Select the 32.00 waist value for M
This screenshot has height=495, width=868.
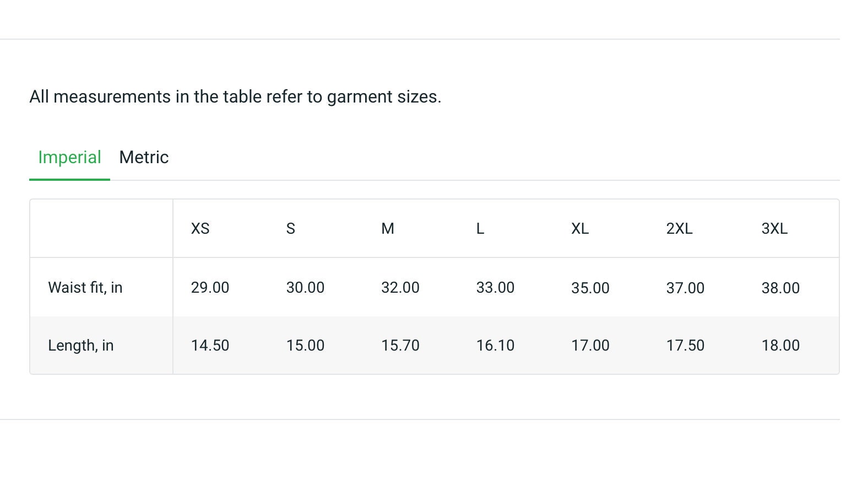[400, 288]
